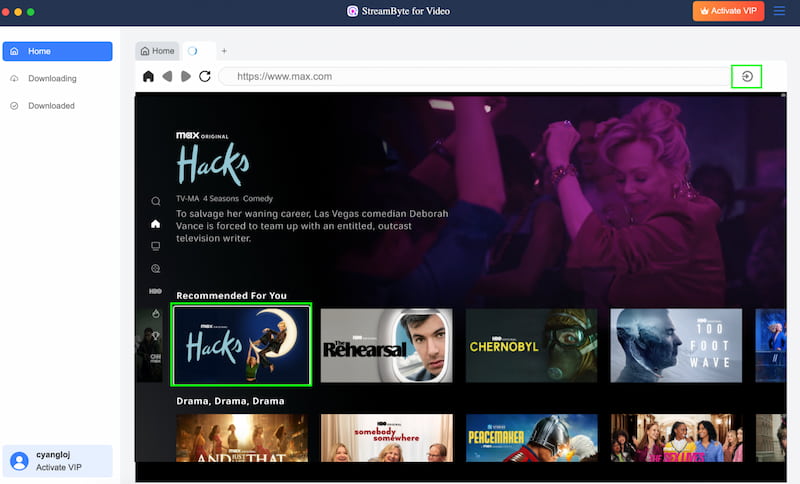Screen dimensions: 800x484
Task: Open The Sex Lives thumbnail in Drama row
Action: [677, 438]
